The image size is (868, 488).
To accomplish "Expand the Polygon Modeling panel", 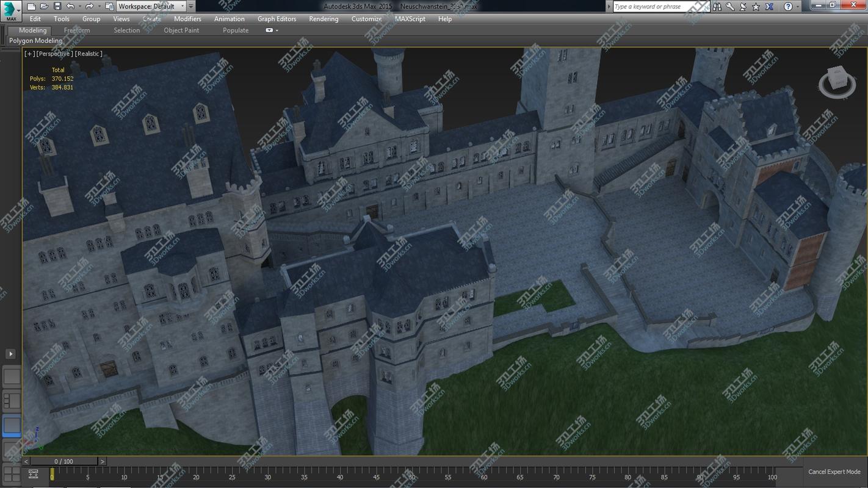I will (35, 41).
